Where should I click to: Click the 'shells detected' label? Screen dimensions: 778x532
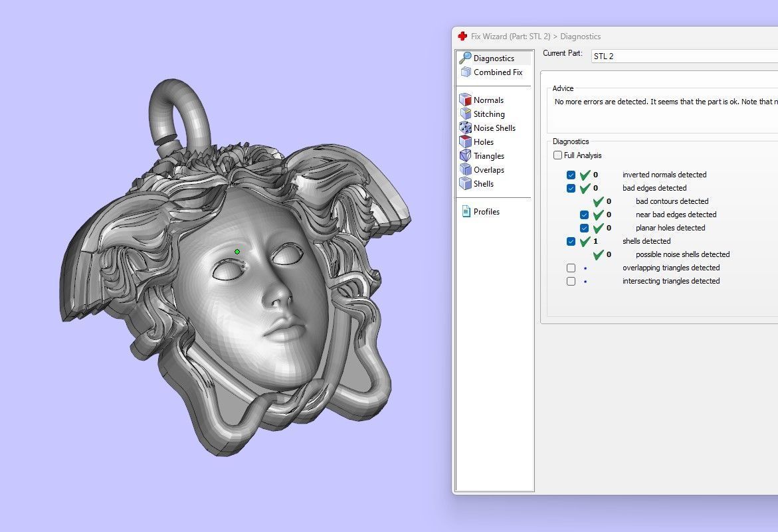646,241
